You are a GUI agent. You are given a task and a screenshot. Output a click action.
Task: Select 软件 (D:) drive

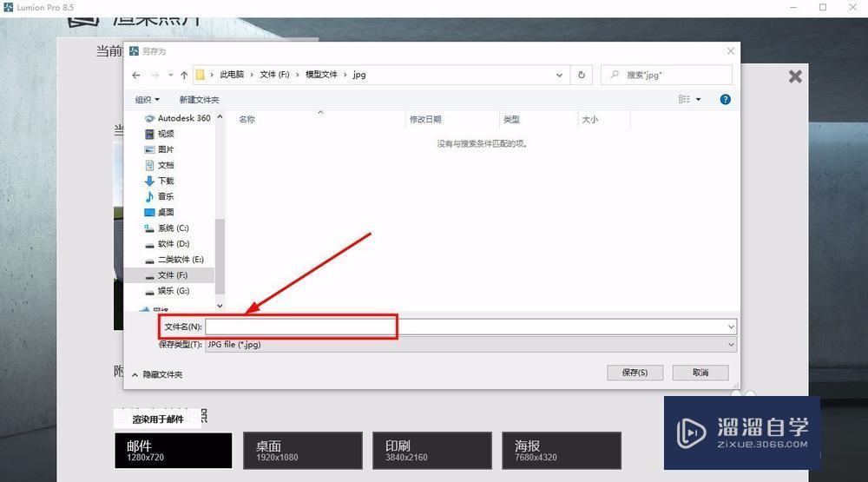coord(168,244)
